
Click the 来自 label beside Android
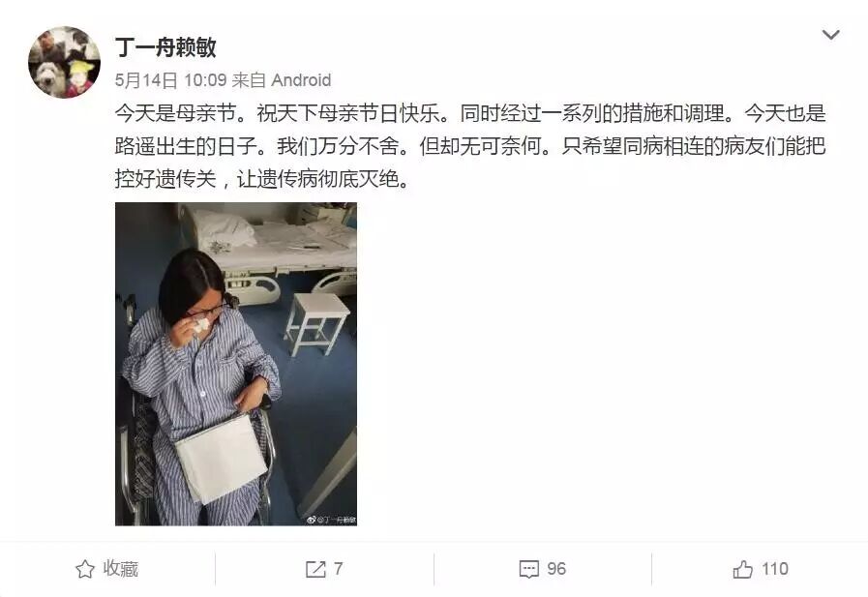tap(249, 80)
